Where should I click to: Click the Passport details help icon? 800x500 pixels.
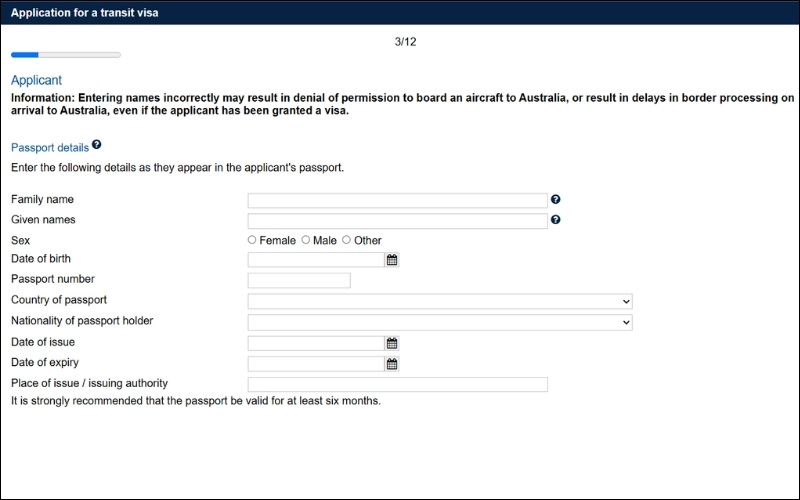pyautogui.click(x=97, y=145)
